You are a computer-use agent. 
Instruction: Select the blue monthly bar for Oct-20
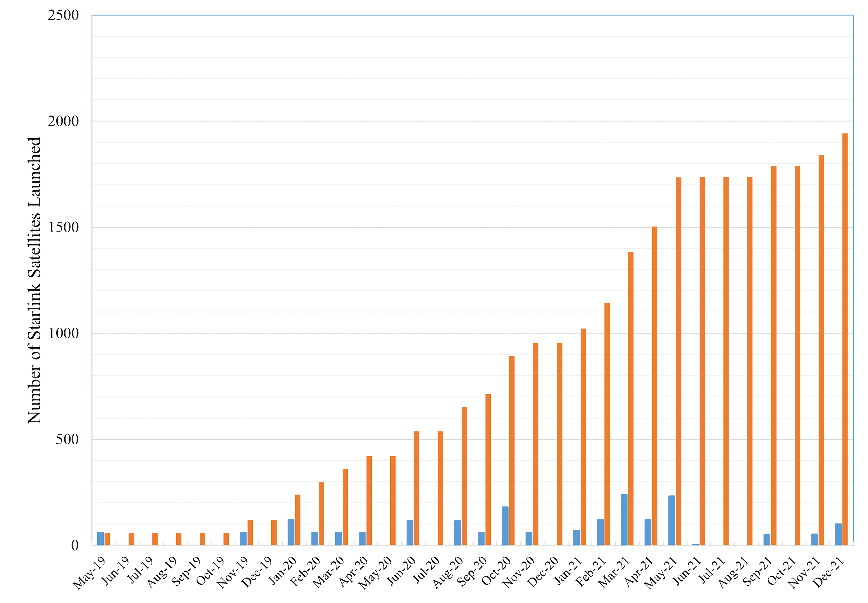point(505,526)
